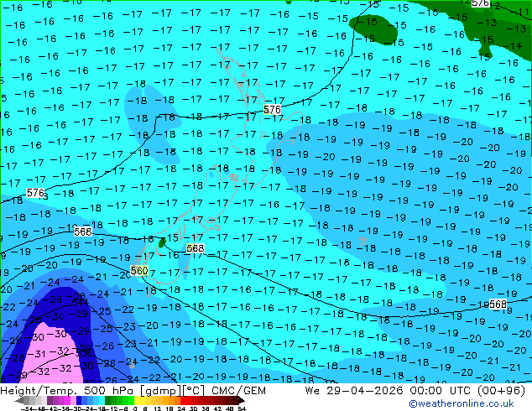The width and height of the screenshot is (532, 411).
Task: Click the weatheronline.co.uk copyright link
Action: coord(461,403)
